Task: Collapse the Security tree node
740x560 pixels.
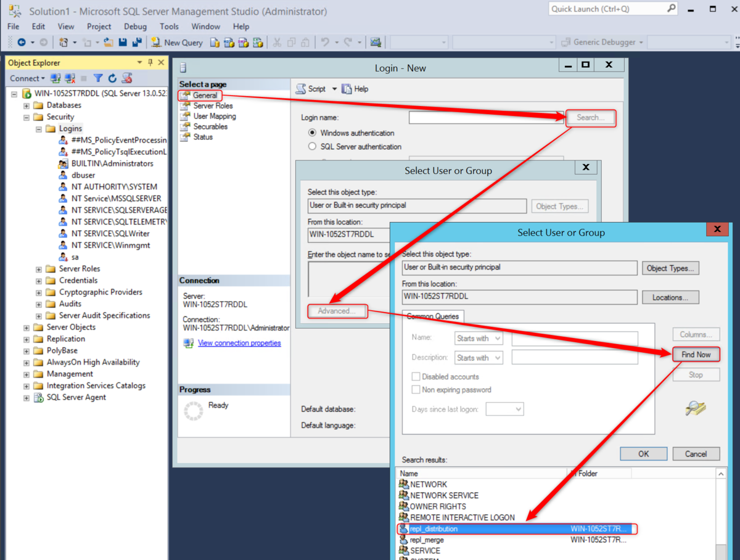Action: click(27, 117)
